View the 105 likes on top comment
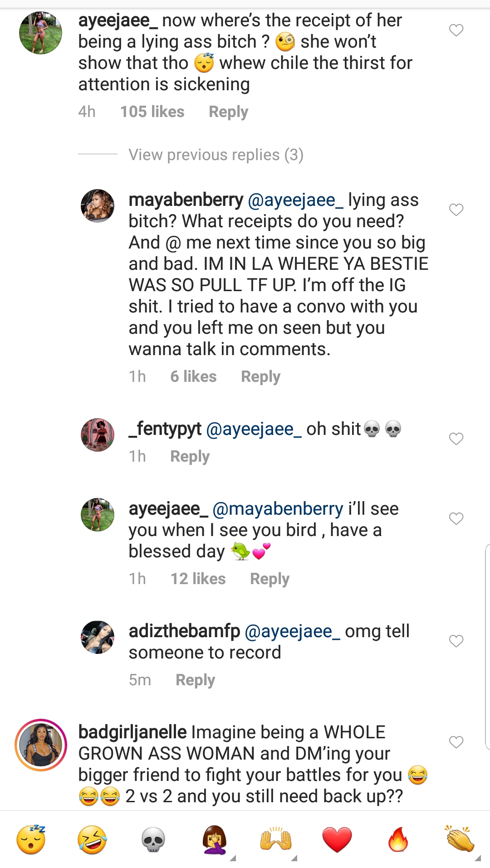490x868 pixels. pos(152,112)
